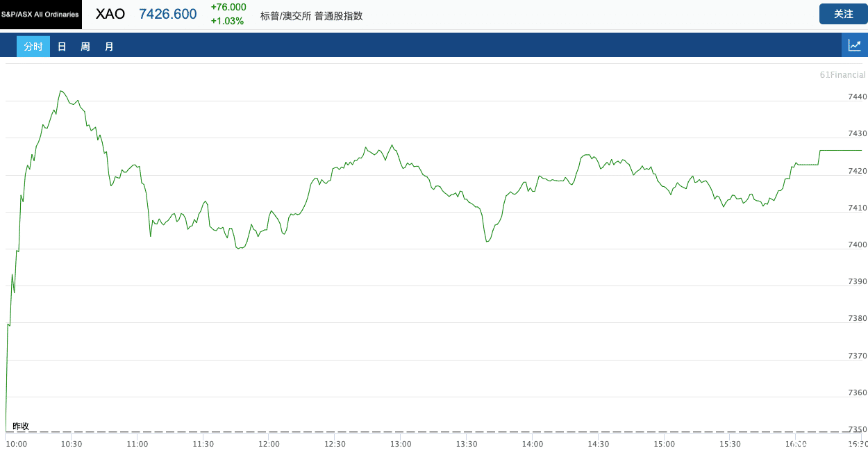
Task: Switch to the 日 daily tab
Action: tap(62, 47)
